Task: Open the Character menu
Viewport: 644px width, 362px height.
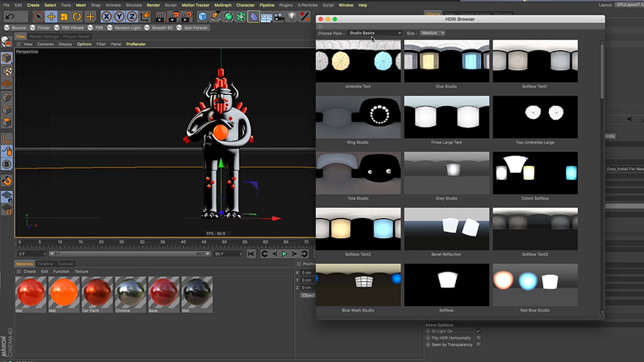Action: pos(245,5)
